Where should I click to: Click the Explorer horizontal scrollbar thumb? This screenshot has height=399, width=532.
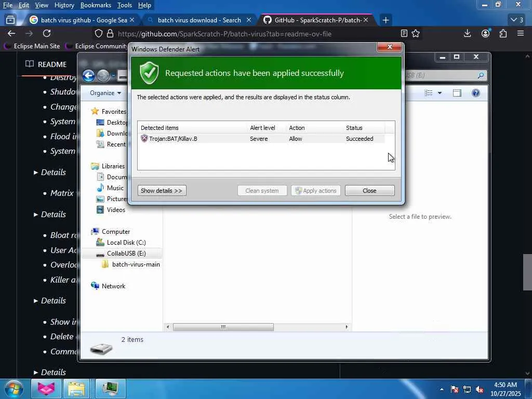point(223,327)
